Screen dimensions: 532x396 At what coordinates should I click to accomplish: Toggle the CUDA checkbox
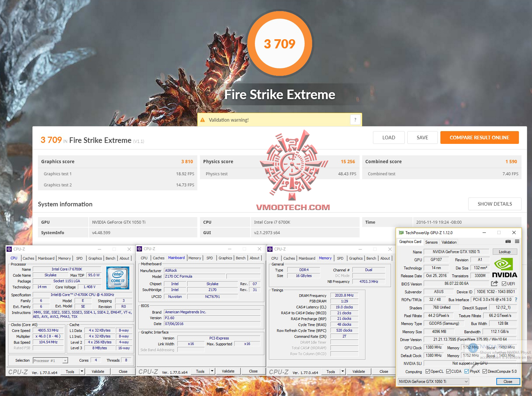coord(448,371)
